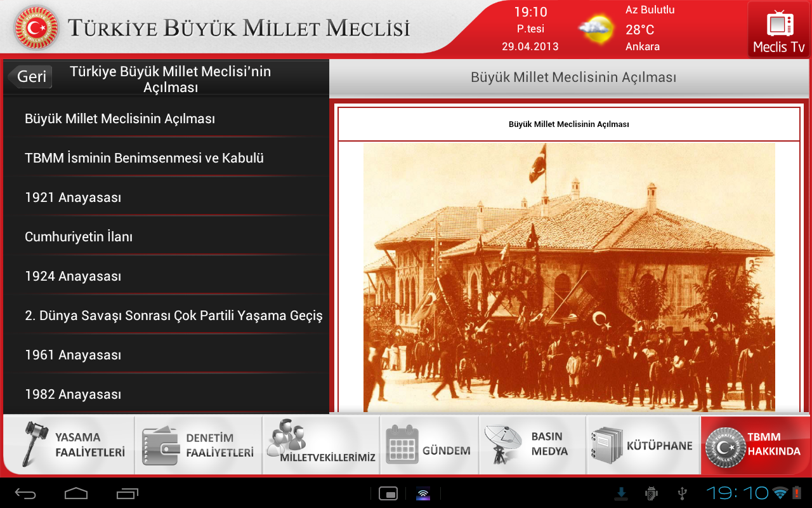Open TBMM Hakkında tab
812x508 pixels.
[x=755, y=445]
